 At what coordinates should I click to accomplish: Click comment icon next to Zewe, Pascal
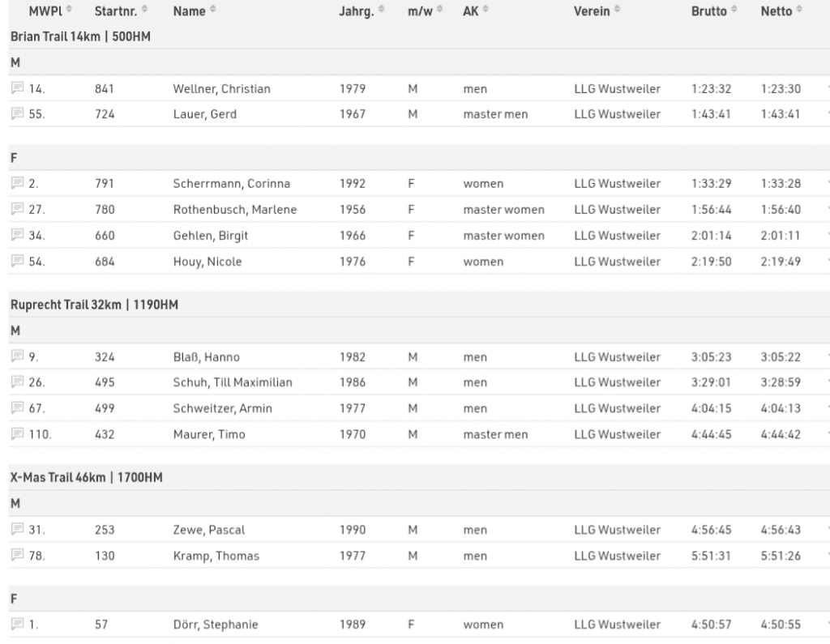click(18, 531)
